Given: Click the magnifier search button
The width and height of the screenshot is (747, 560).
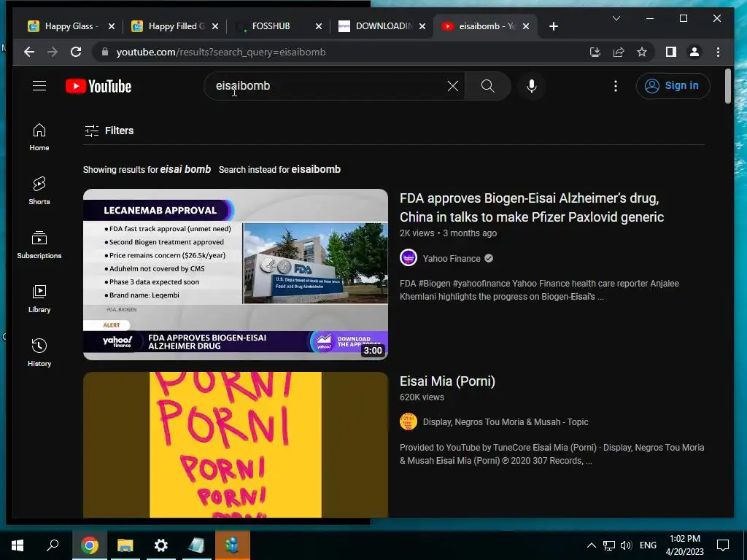Looking at the screenshot, I should coord(487,86).
